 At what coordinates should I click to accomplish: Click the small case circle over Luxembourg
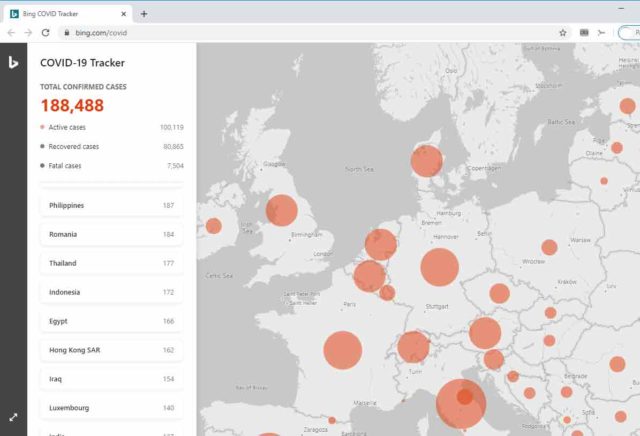pyautogui.click(x=387, y=292)
